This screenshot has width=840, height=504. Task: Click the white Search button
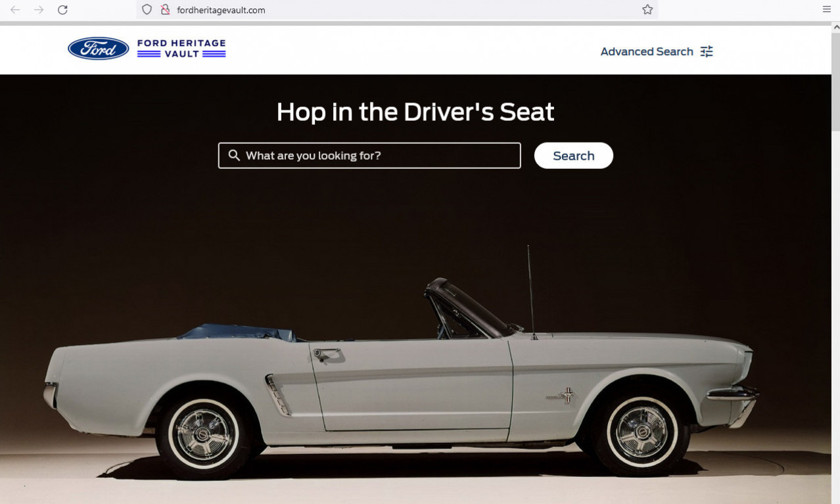574,156
